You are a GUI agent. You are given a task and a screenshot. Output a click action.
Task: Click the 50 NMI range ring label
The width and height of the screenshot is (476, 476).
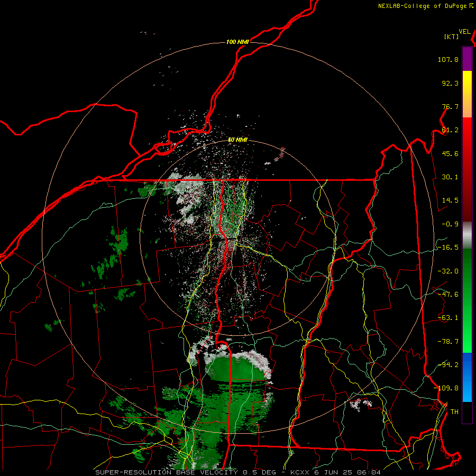(x=237, y=140)
